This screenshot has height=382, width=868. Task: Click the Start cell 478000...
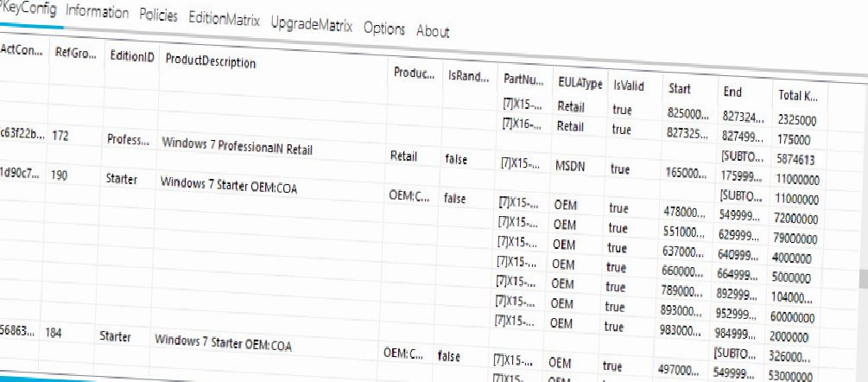pyautogui.click(x=685, y=213)
